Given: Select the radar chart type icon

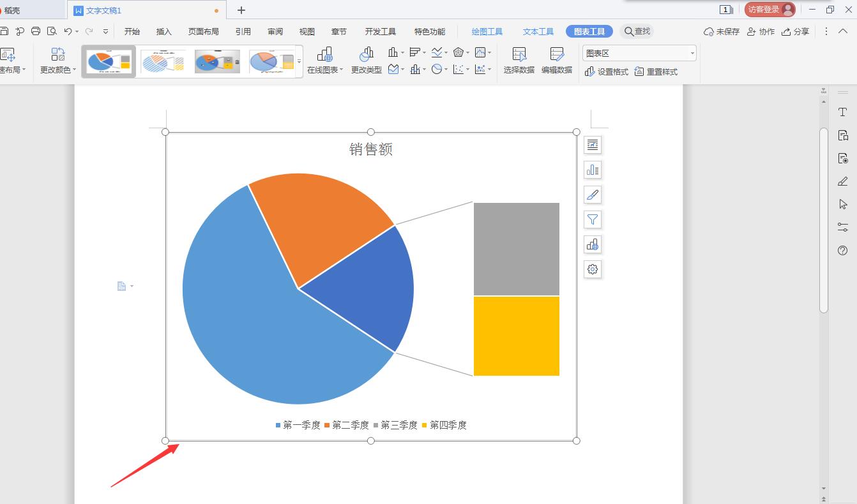Looking at the screenshot, I should coord(459,52).
